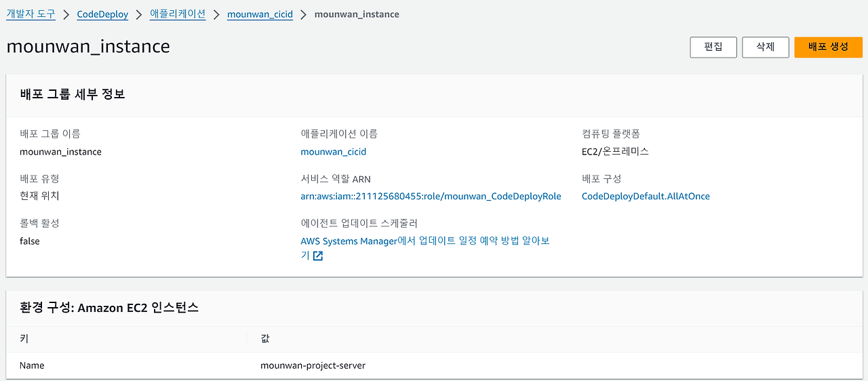868x381 pixels.
Task: Click the EC2/온프레미스 compute platform value
Action: (615, 152)
